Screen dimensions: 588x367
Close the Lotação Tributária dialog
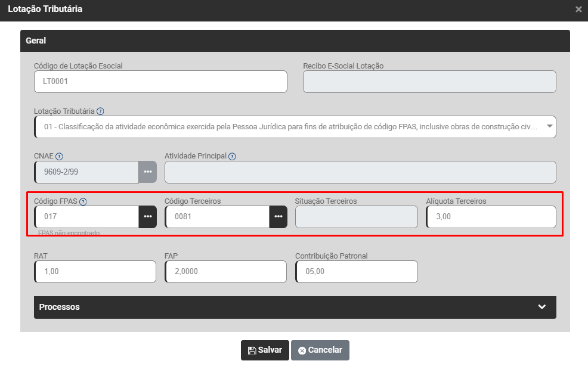pyautogui.click(x=578, y=10)
